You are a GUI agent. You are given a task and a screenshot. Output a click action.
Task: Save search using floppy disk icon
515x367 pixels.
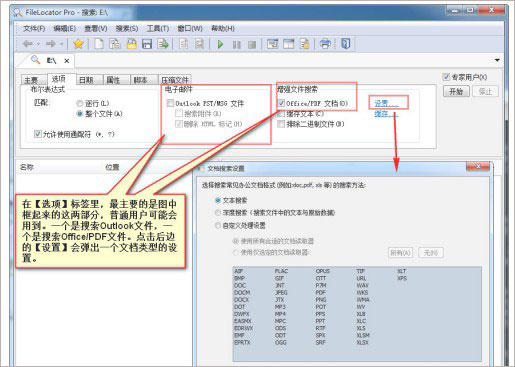point(147,44)
